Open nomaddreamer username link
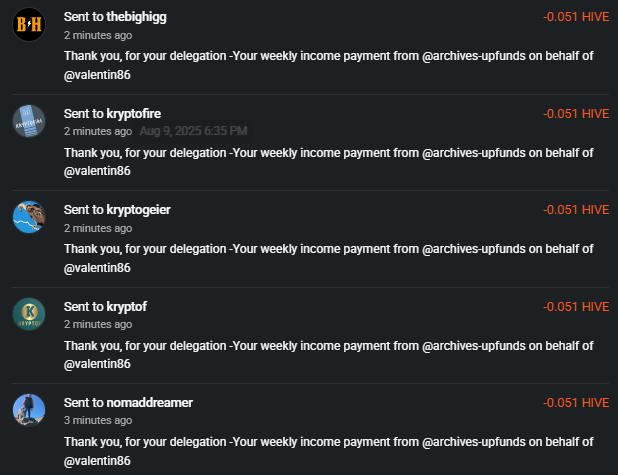618x475 pixels. (x=149, y=402)
